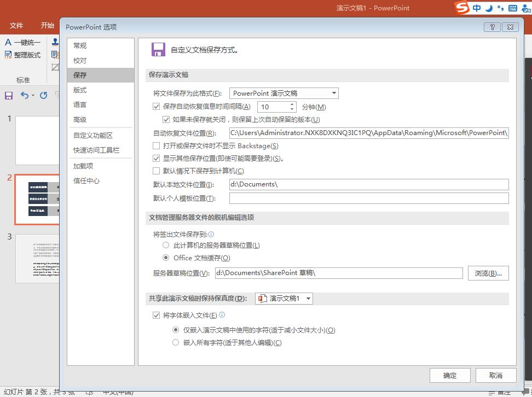Image resolution: width=532 pixels, height=397 pixels.
Task: Enable 默认情况下保存到计算机 checkbox
Action: (157, 171)
